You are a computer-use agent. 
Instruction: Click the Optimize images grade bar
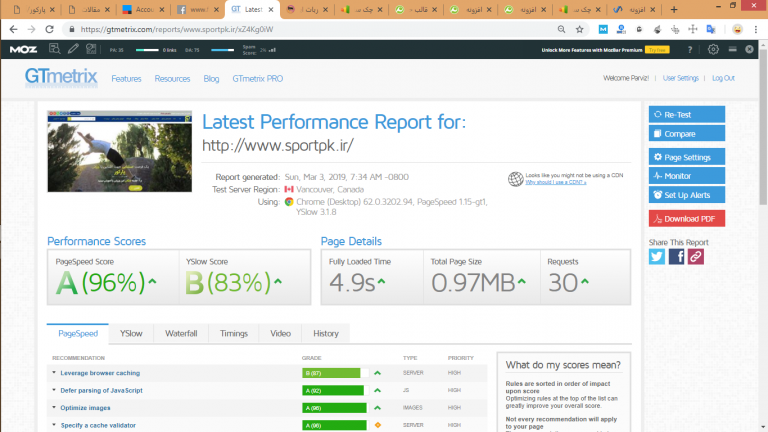tap(336, 408)
